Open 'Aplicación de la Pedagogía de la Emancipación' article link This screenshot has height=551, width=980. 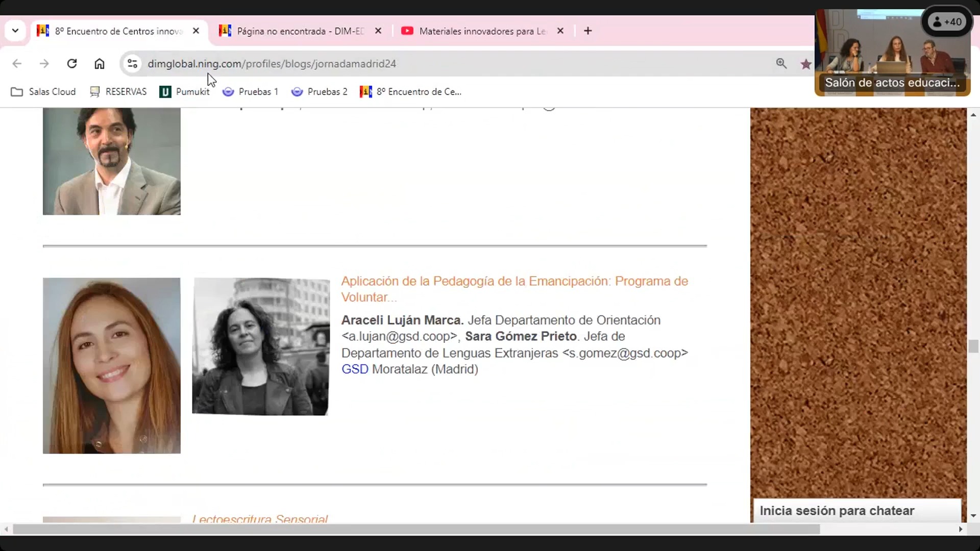click(x=514, y=289)
